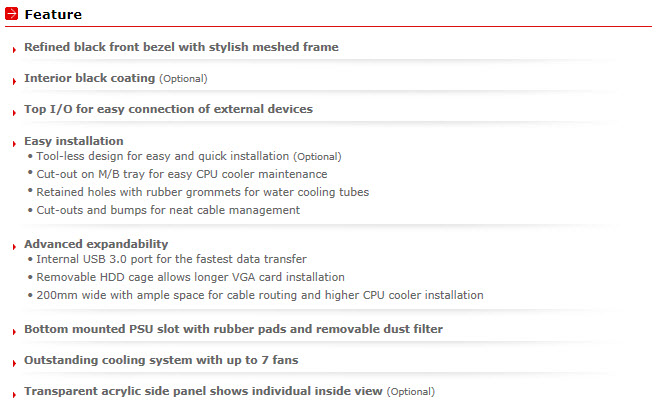Click red bullet arrow beside Advanced expandability
660x413 pixels.
[14, 247]
